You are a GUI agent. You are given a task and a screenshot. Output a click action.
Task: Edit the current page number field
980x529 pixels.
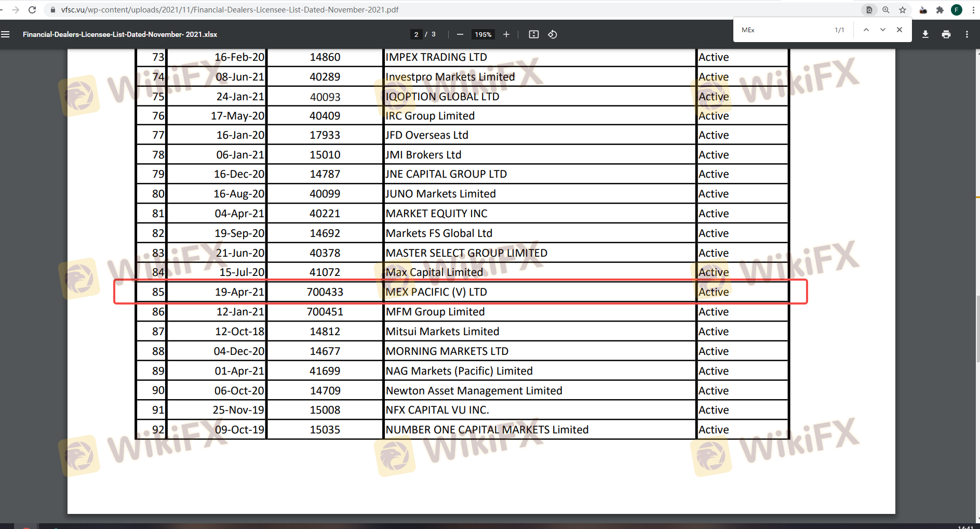pyautogui.click(x=416, y=34)
